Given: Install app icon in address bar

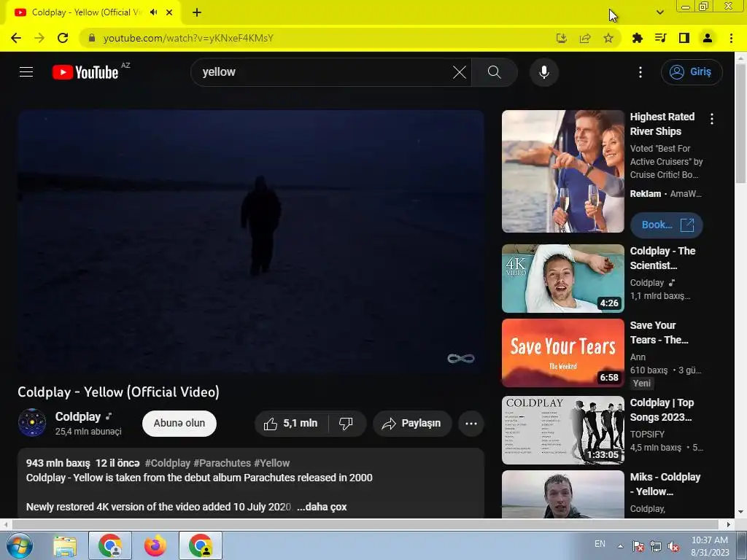Looking at the screenshot, I should pyautogui.click(x=562, y=38).
